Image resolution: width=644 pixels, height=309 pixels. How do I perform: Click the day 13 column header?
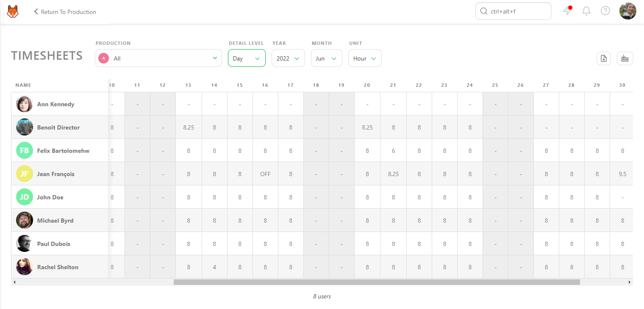(189, 85)
